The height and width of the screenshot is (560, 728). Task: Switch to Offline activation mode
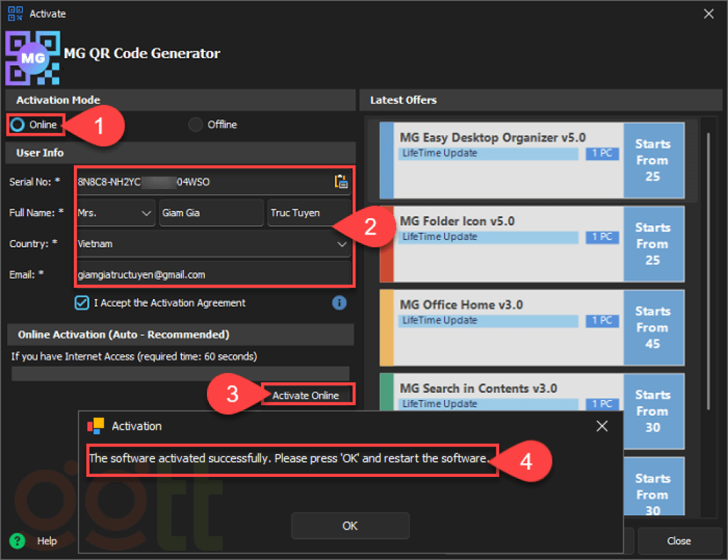coord(196,124)
